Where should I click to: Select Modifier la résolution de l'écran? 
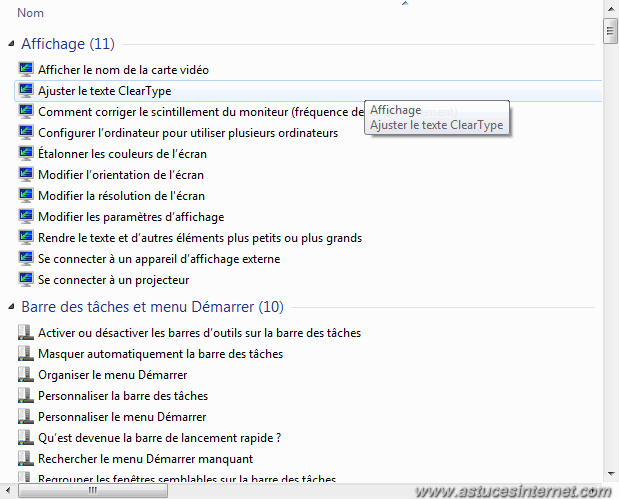(121, 196)
